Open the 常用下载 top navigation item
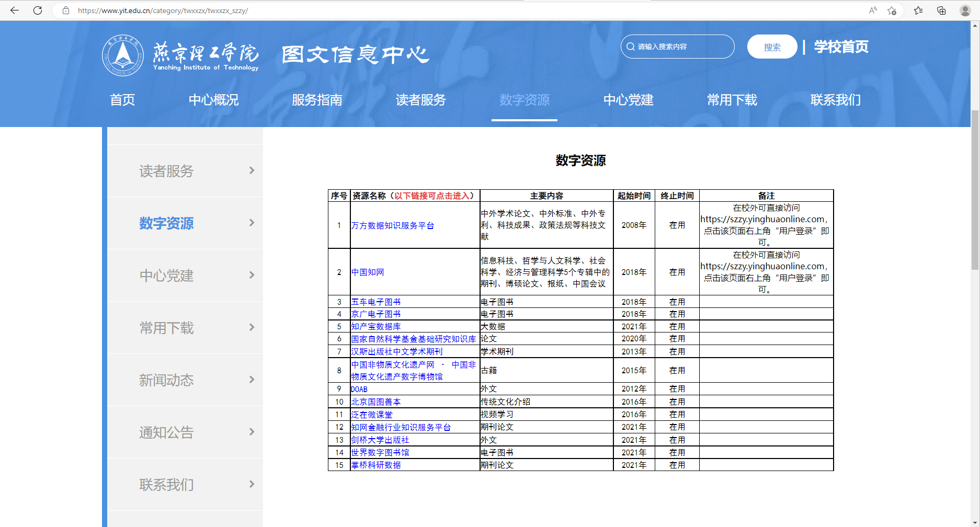Screen dimensions: 980x527 click(x=732, y=100)
